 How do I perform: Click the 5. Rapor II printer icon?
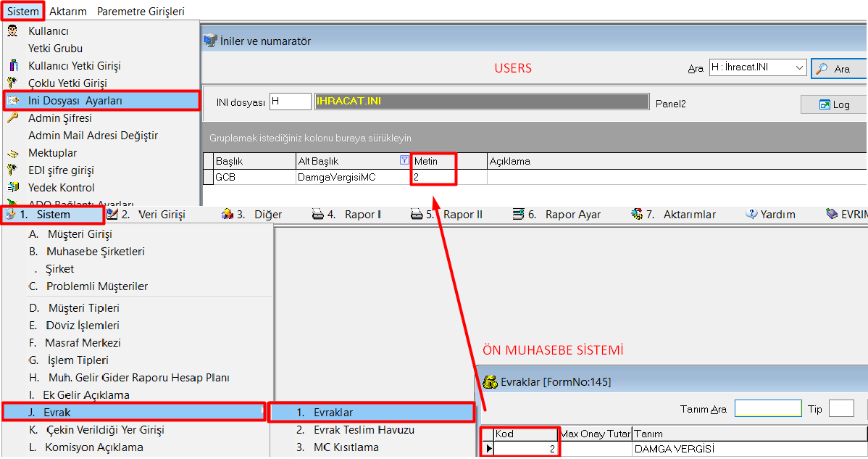click(417, 214)
